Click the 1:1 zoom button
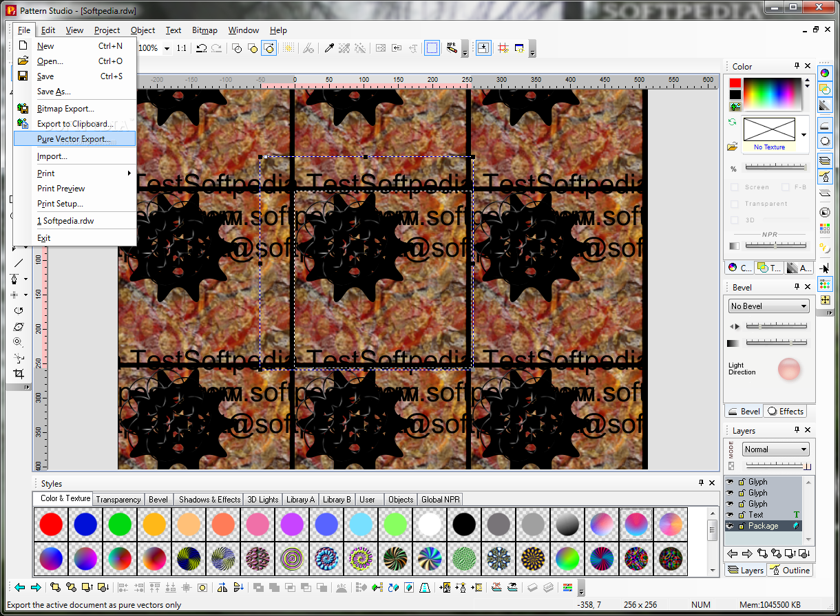Viewport: 840px width, 616px height. (x=181, y=48)
